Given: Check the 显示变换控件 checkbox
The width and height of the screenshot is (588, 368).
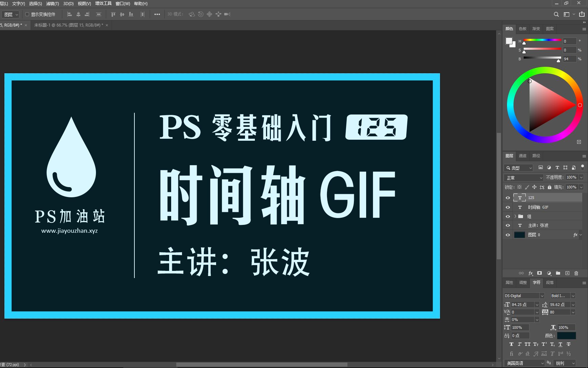Looking at the screenshot, I should click(x=27, y=14).
